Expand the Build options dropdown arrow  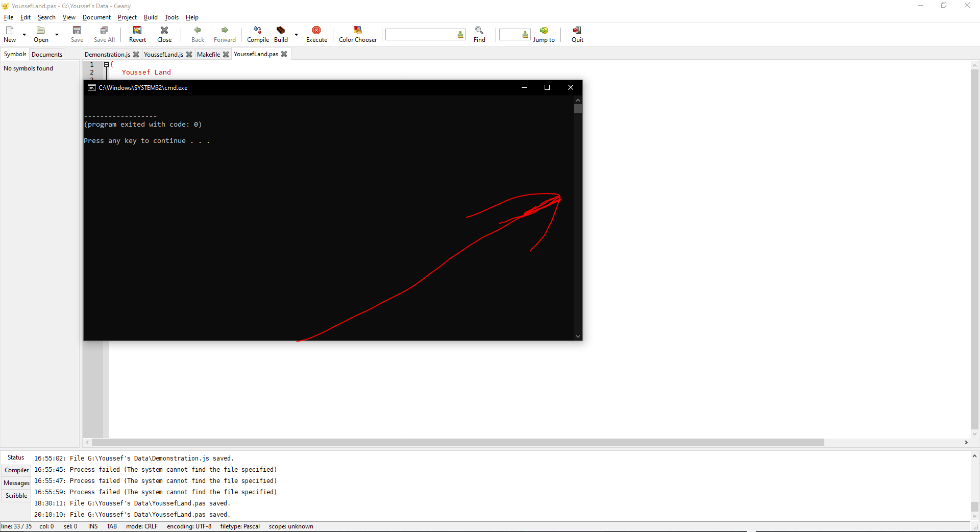point(296,35)
